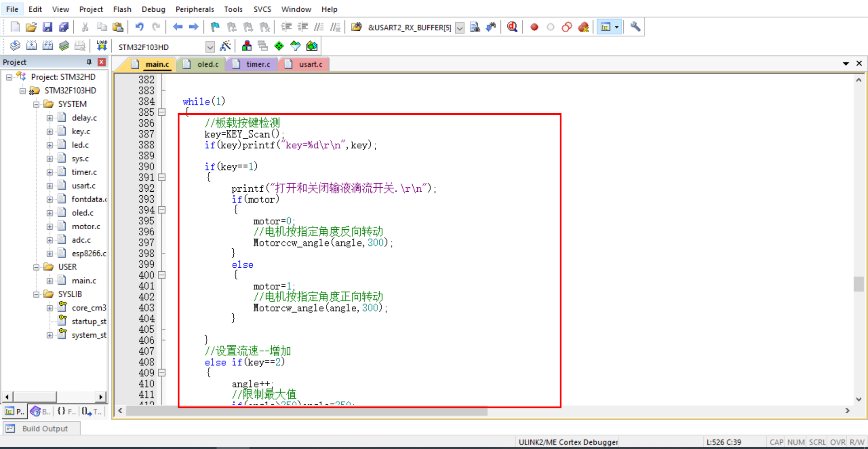
Task: Indent selected lines icon
Action: (x=286, y=27)
